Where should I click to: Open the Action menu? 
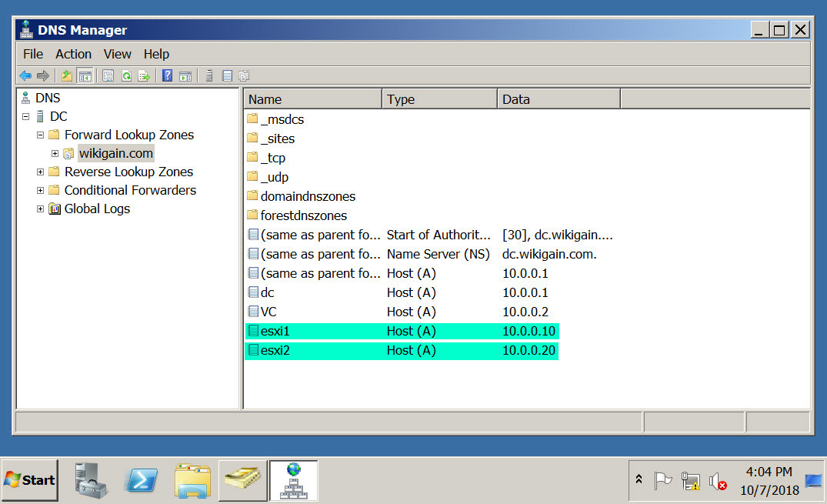(x=73, y=54)
